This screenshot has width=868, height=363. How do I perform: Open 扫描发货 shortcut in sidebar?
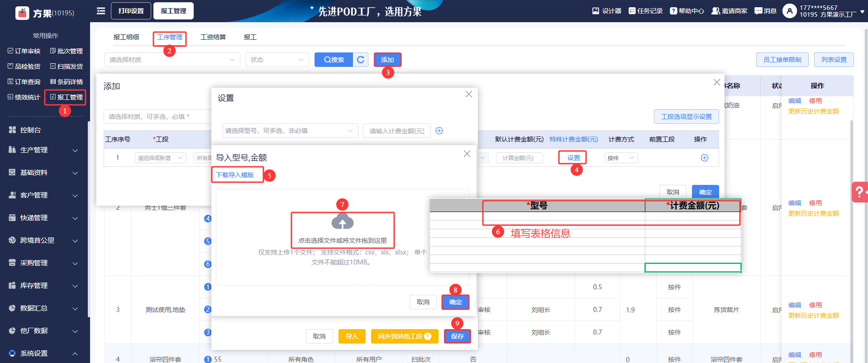pyautogui.click(x=67, y=66)
